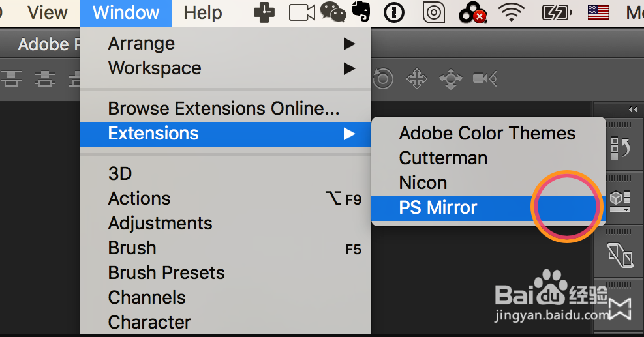Viewport: 644px width, 337px height.
Task: Select 3D camera zoom tool
Action: 485,78
